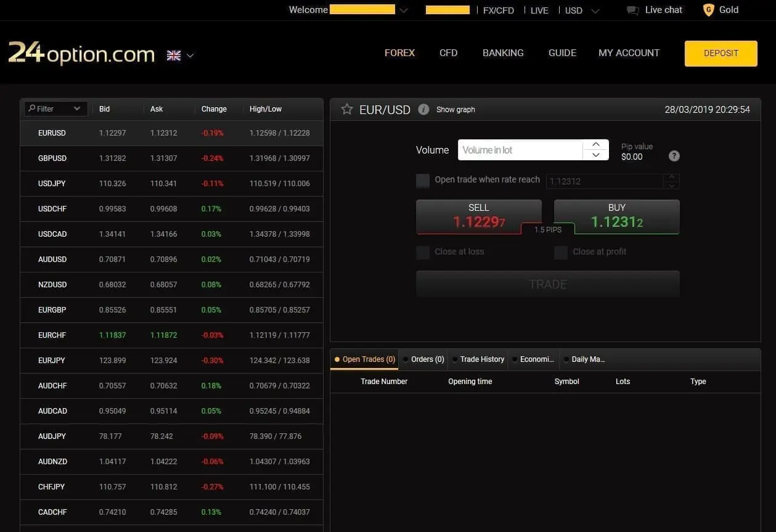Tick the Close at loss checkbox
The width and height of the screenshot is (776, 532).
[423, 252]
